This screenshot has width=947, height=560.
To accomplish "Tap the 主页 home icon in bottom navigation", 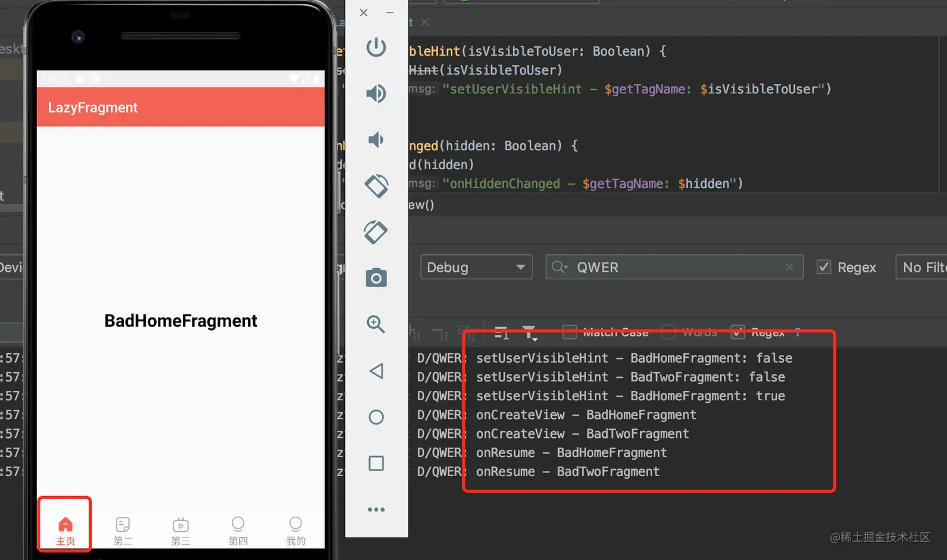I will click(x=65, y=531).
